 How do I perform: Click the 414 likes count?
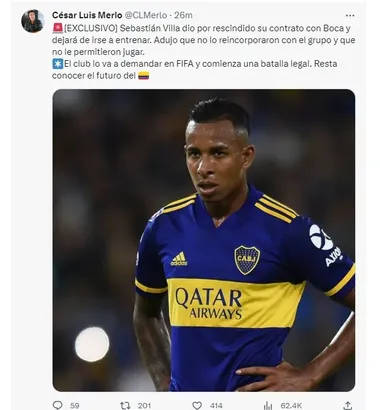tap(216, 406)
